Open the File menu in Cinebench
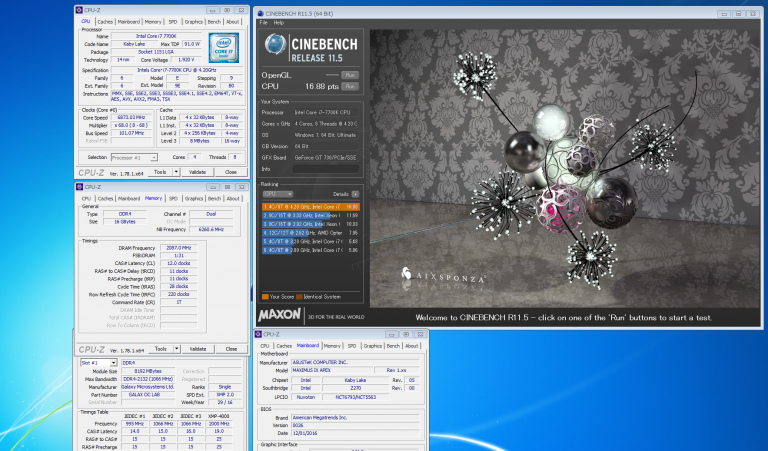Image resolution: width=768 pixels, height=451 pixels. click(x=264, y=23)
